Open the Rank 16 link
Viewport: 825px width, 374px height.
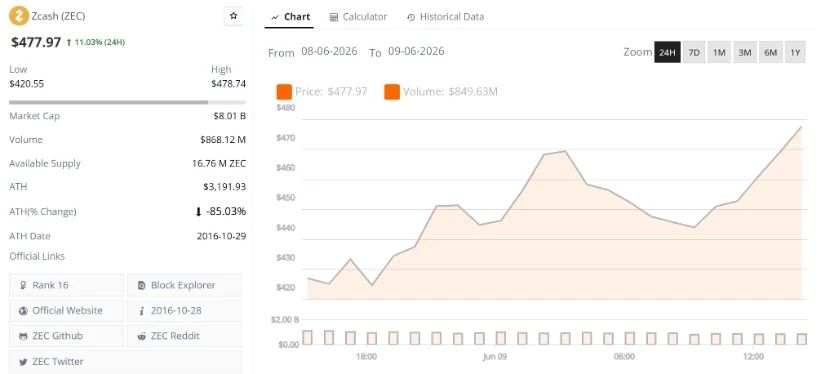66,285
